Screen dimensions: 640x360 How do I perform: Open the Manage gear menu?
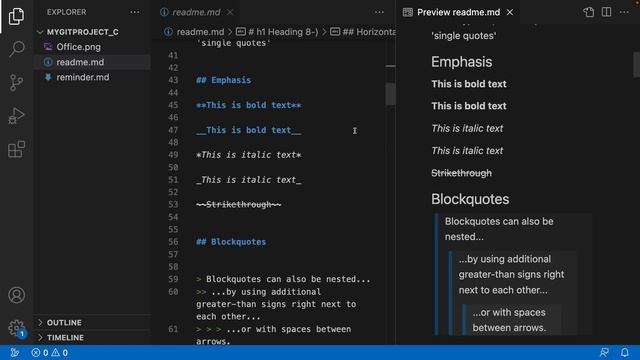pyautogui.click(x=16, y=328)
